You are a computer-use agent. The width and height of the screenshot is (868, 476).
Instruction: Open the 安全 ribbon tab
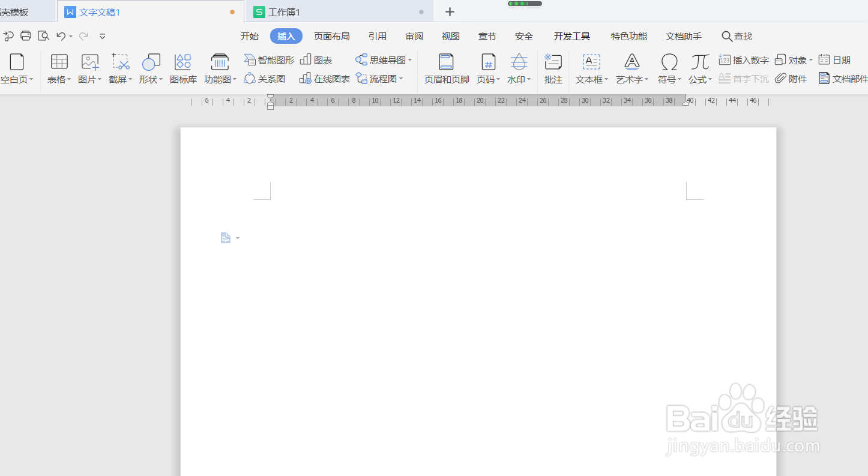tap(524, 36)
